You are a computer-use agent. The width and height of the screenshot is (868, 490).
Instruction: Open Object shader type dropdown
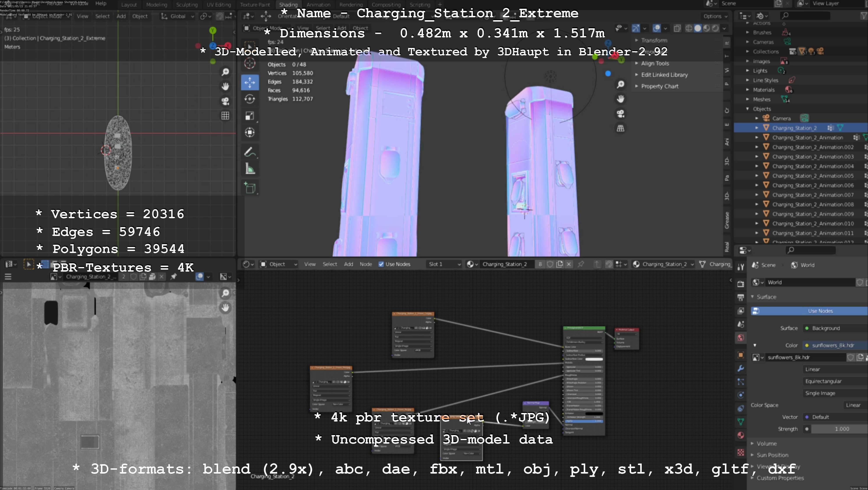pos(278,264)
